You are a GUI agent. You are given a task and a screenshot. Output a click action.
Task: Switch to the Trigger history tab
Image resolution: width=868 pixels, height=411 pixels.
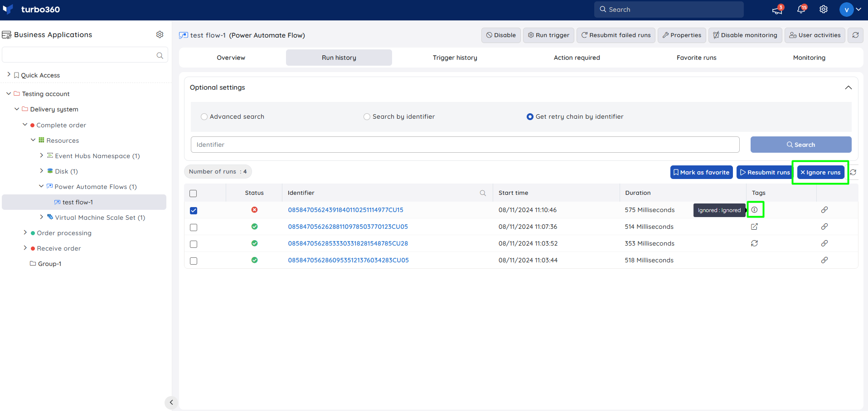(455, 58)
